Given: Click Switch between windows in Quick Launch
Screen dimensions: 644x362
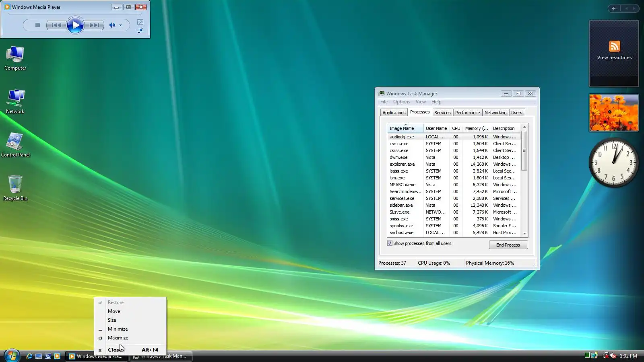Looking at the screenshot, I should [48, 356].
